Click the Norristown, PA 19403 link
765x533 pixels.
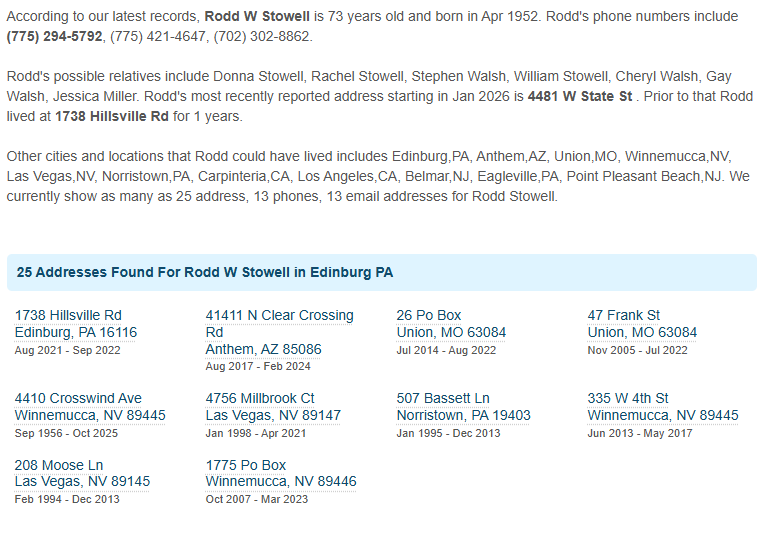[x=464, y=416]
